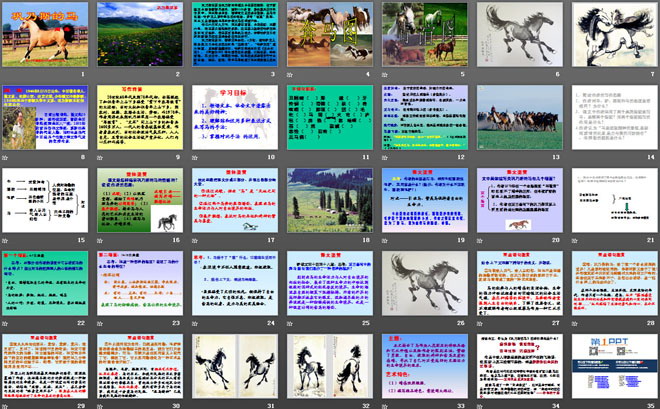The width and height of the screenshot is (660, 409).
Task: Click the animation star under slide 28
Action: pos(572,323)
